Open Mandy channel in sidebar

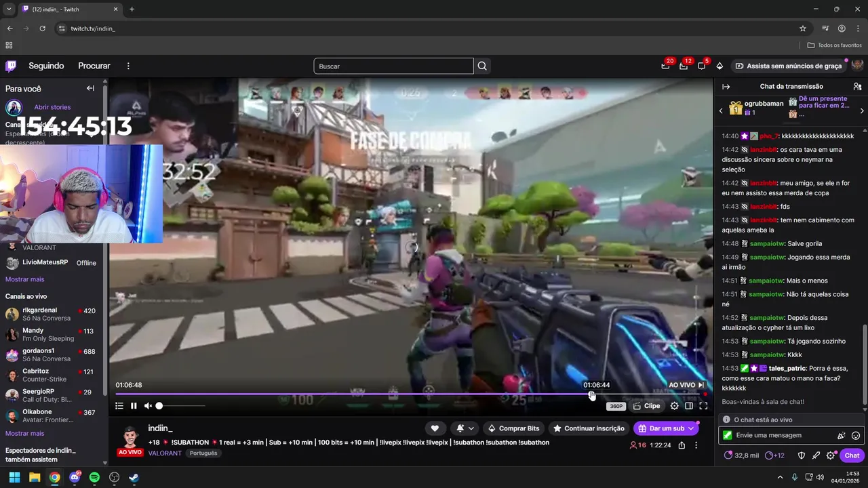pyautogui.click(x=51, y=334)
